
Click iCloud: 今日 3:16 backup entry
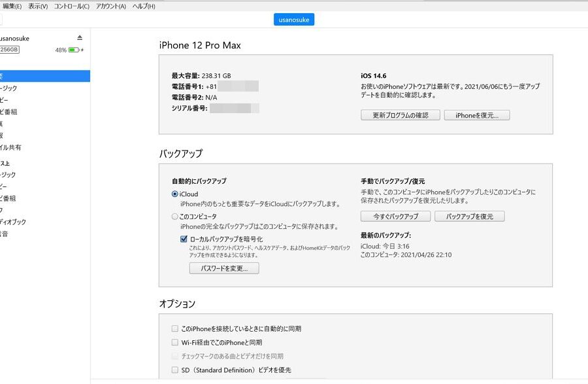385,246
